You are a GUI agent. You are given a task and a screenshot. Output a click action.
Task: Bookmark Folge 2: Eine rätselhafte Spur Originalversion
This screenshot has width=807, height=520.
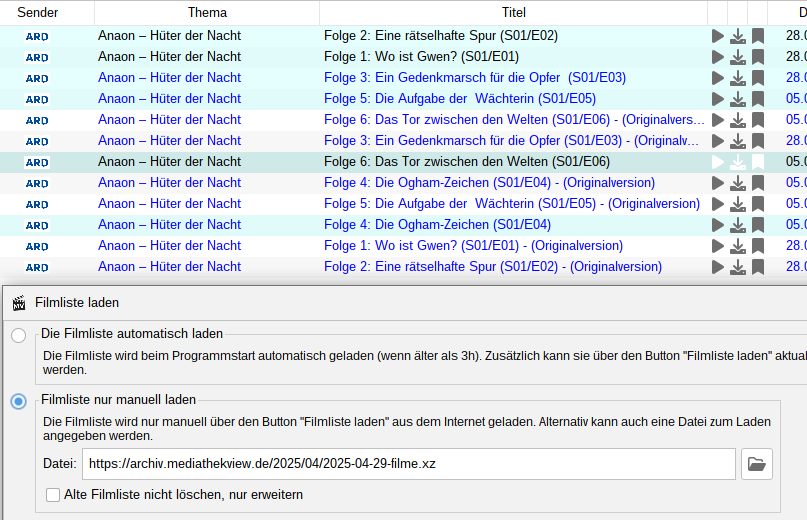[x=758, y=267]
